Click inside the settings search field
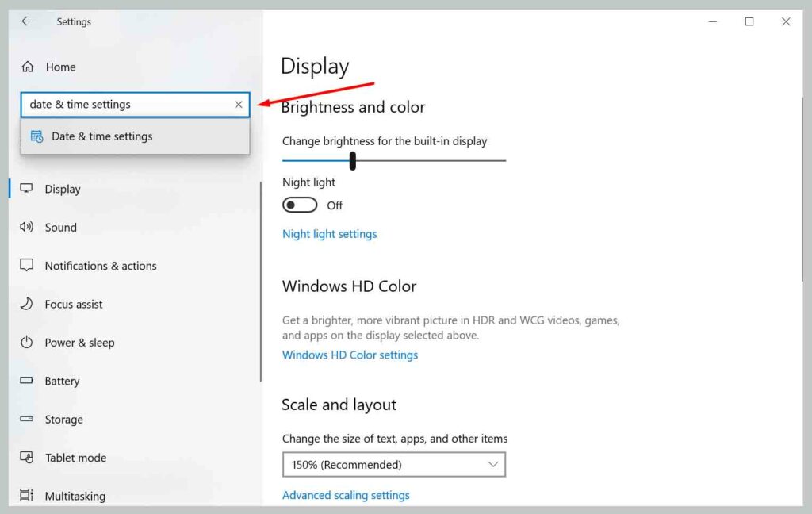Image resolution: width=812 pixels, height=514 pixels. point(127,105)
